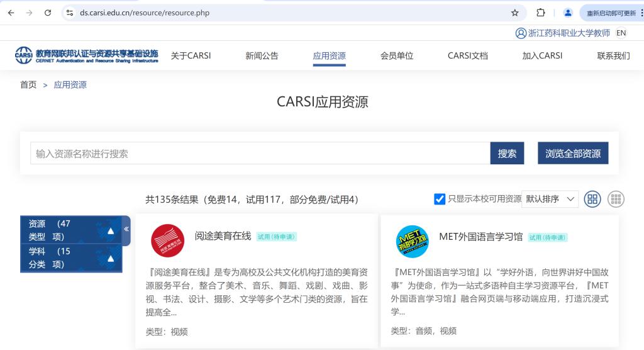The width and height of the screenshot is (644, 350).
Task: Open the 新闻公告 menu
Action: 262,55
